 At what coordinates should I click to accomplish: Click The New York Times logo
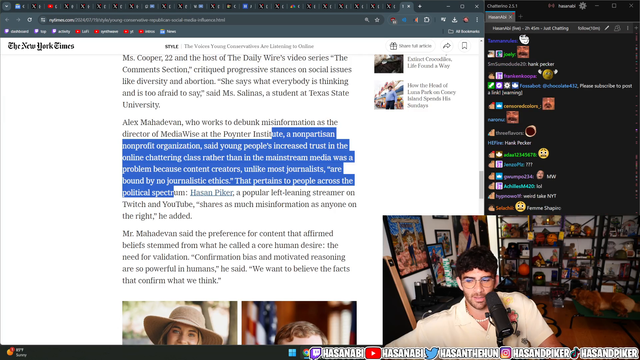pos(41,46)
